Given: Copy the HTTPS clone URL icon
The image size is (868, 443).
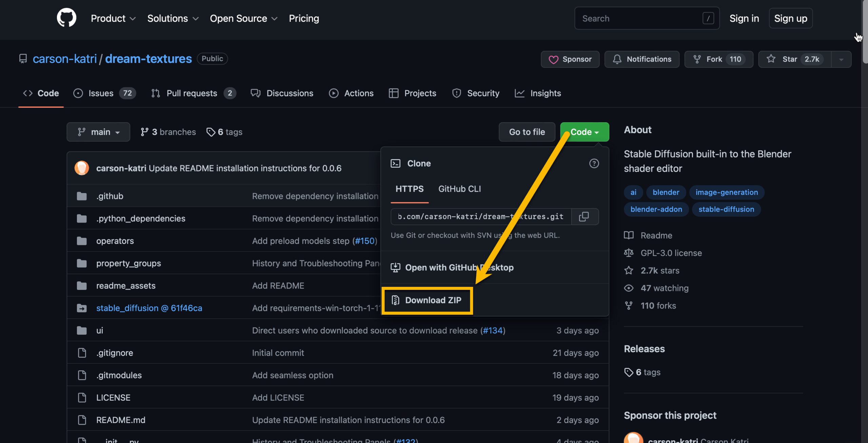Looking at the screenshot, I should tap(584, 216).
